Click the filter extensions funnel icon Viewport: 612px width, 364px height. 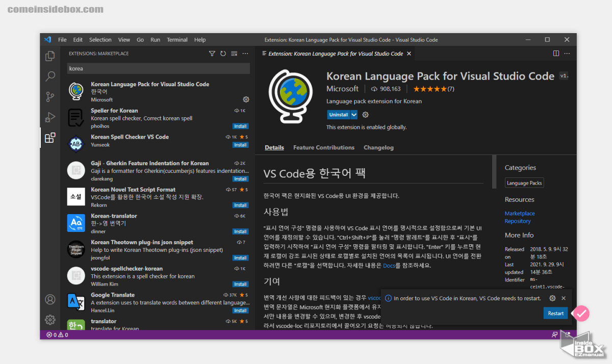(212, 54)
